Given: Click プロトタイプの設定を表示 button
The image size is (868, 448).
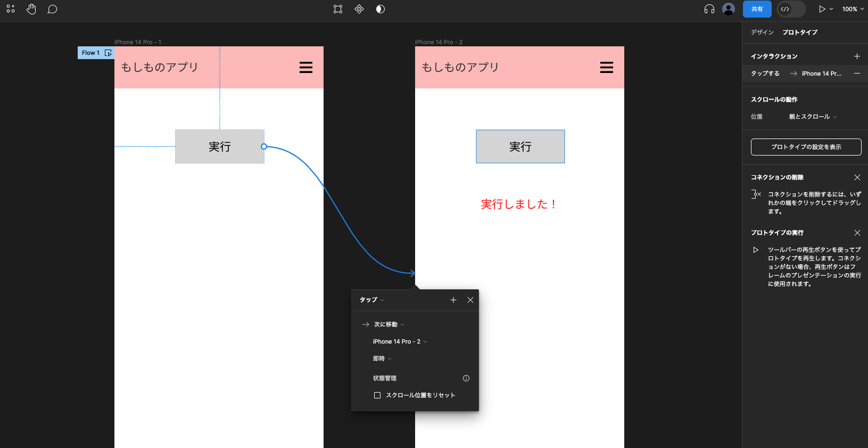Looking at the screenshot, I should point(806,147).
